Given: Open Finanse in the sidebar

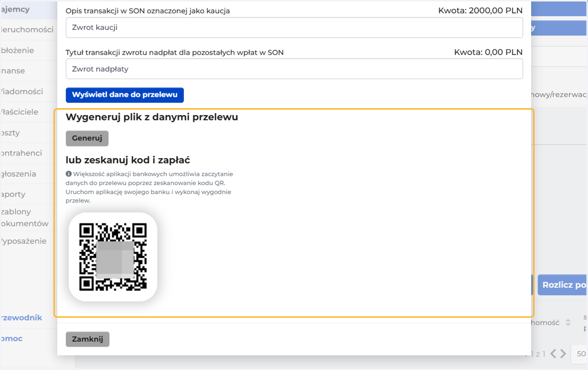Looking at the screenshot, I should click(13, 71).
